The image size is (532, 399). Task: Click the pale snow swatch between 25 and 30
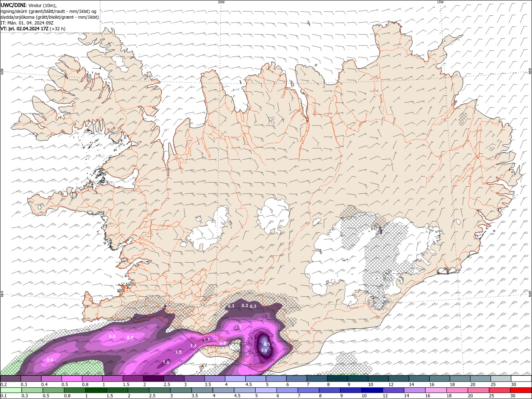501,379
